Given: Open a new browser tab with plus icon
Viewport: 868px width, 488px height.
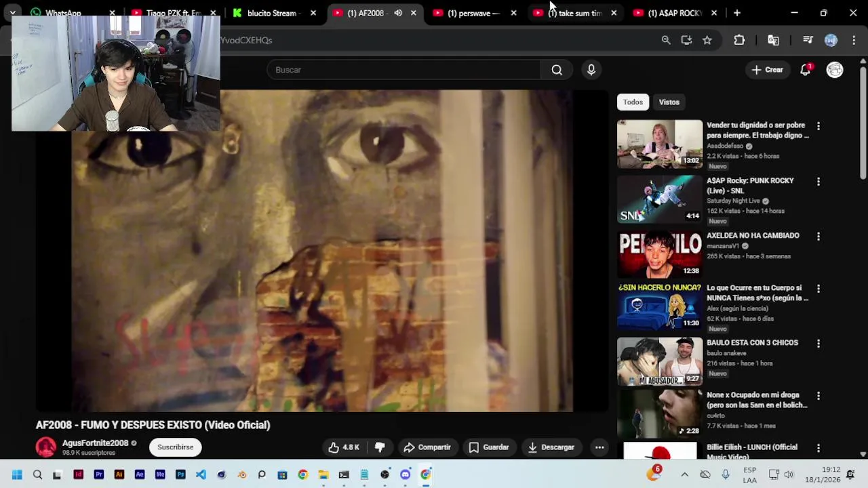Looking at the screenshot, I should click(x=736, y=13).
